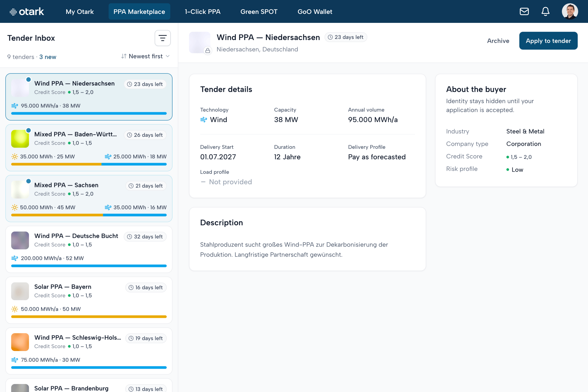Click the unread dot on Baden-Württ tender
The image size is (588, 392).
pos(29,130)
